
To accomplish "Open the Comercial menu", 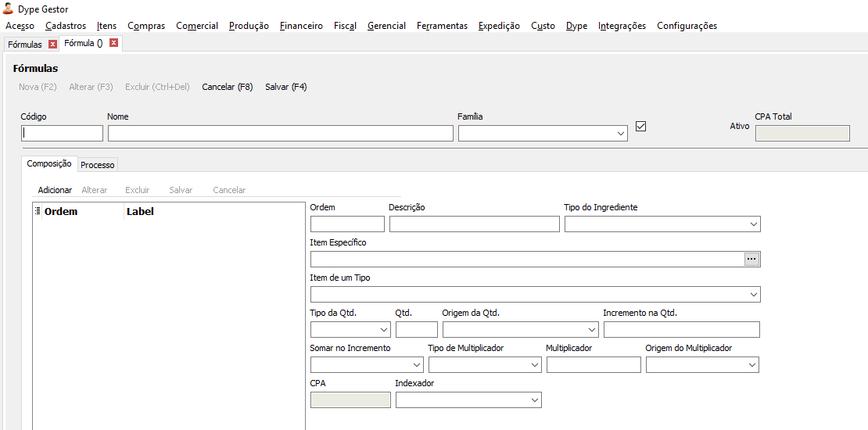I will [197, 26].
